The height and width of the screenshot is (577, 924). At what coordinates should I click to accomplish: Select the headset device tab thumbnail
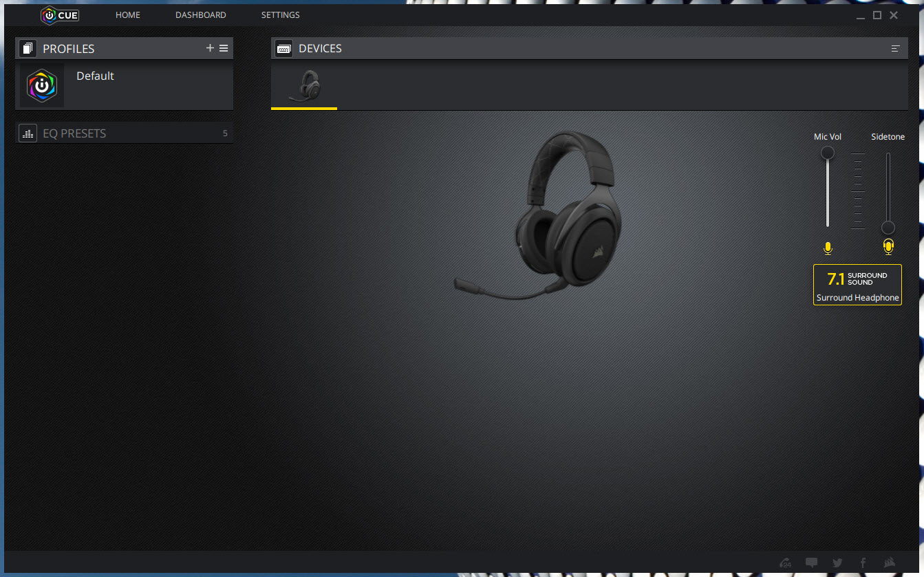tap(304, 86)
